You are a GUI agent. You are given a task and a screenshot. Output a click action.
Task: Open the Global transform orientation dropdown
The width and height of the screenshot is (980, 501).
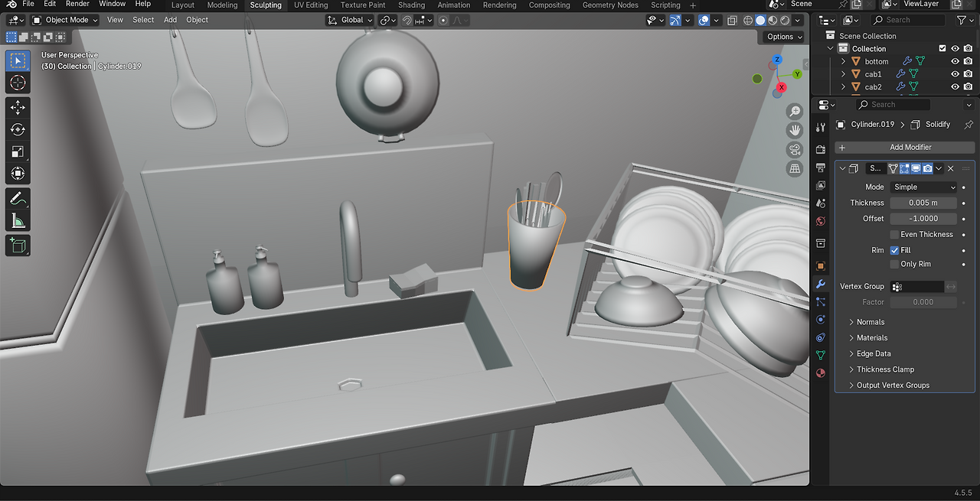350,20
